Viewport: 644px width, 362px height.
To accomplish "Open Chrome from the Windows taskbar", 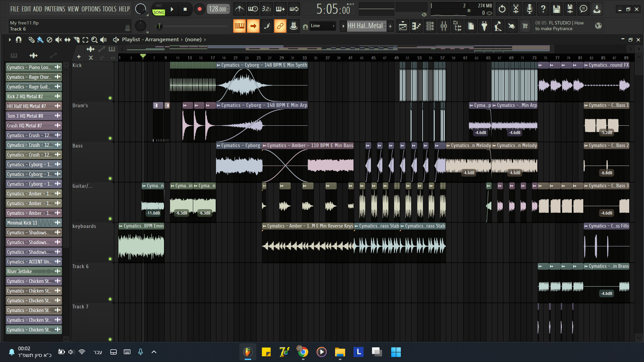I will pyautogui.click(x=303, y=352).
